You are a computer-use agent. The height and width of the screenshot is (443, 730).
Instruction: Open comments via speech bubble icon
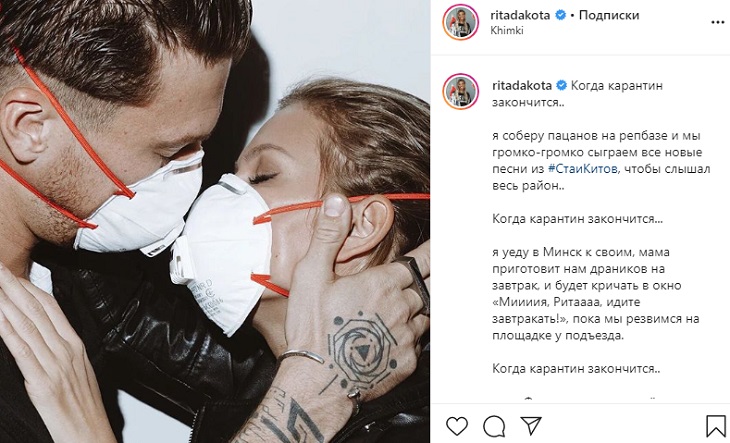point(494,426)
